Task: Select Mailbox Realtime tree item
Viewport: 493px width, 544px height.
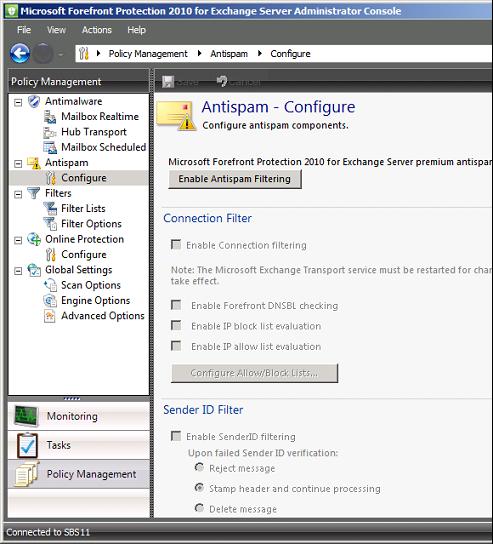Action: (x=100, y=117)
